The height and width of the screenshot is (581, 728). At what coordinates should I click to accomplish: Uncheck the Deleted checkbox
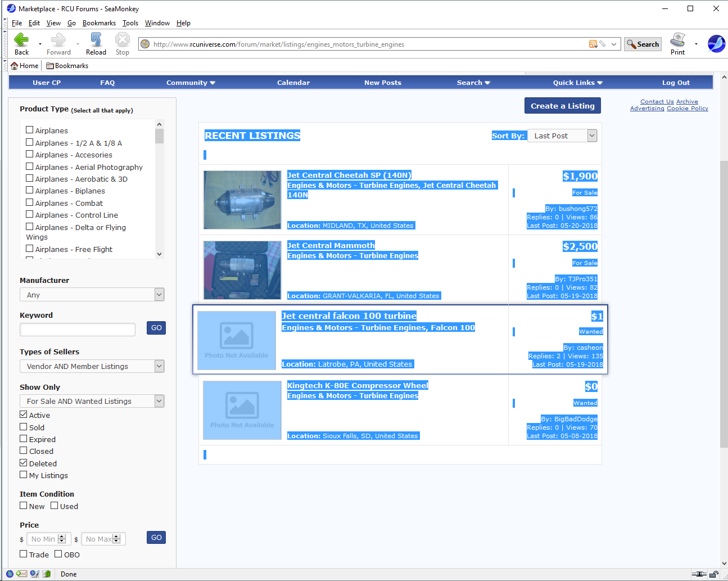tap(24, 463)
